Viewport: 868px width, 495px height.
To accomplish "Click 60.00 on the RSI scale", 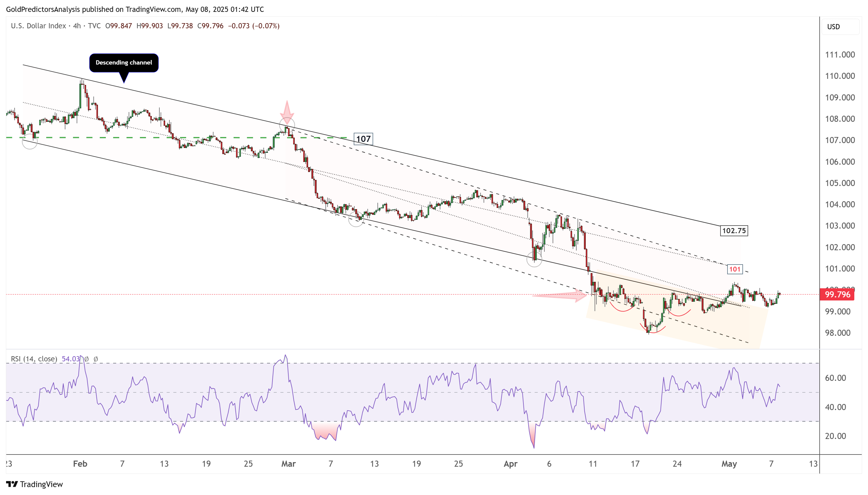I will click(x=835, y=378).
